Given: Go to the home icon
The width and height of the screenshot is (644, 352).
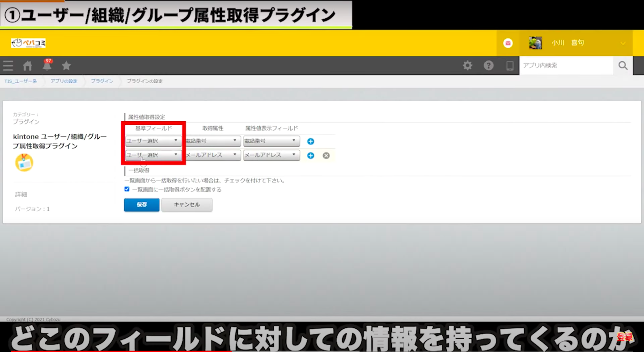Looking at the screenshot, I should click(28, 66).
